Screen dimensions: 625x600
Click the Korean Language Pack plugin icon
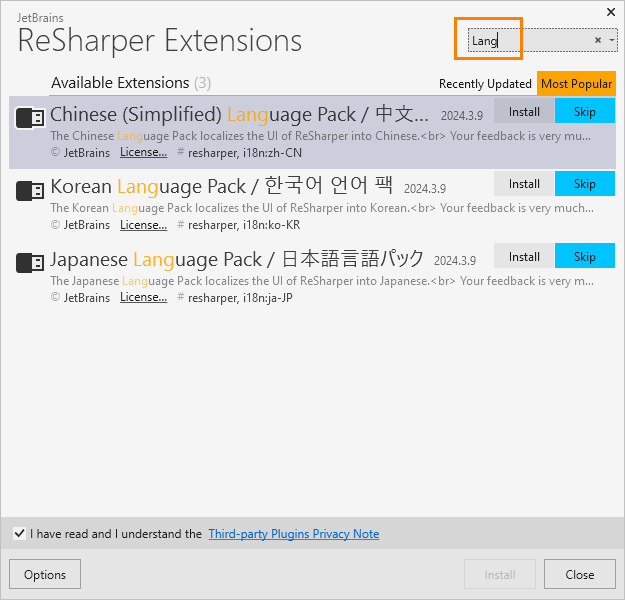coord(30,191)
